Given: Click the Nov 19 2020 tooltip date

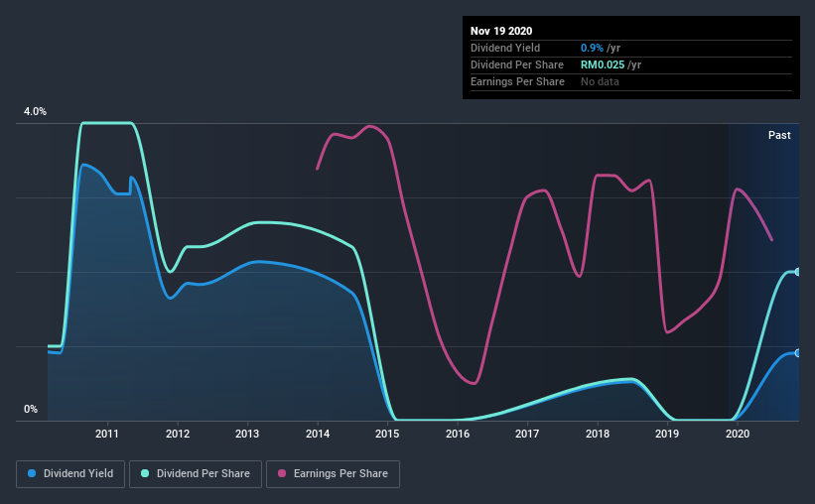Looking at the screenshot, I should coord(501,31).
